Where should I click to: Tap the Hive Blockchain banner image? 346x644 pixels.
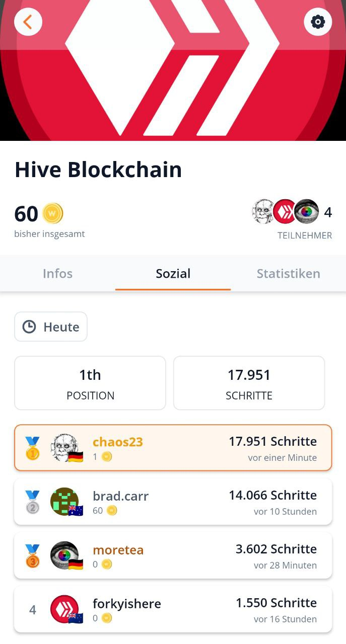click(x=173, y=70)
